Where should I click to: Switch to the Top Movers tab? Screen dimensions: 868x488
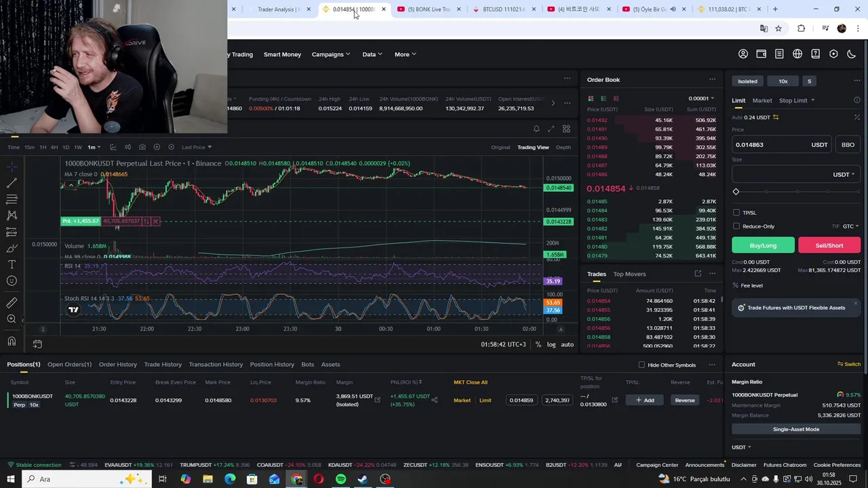click(629, 274)
